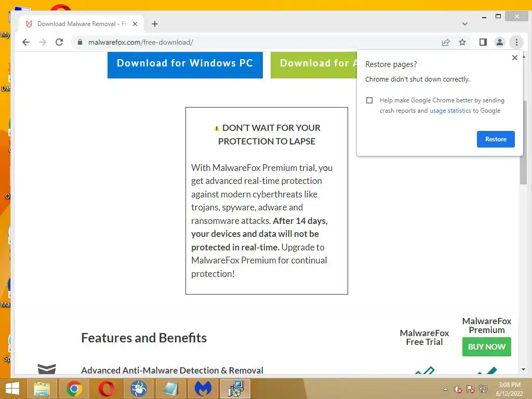The height and width of the screenshot is (399, 532).
Task: Open File Explorer from taskbar
Action: (x=42, y=389)
